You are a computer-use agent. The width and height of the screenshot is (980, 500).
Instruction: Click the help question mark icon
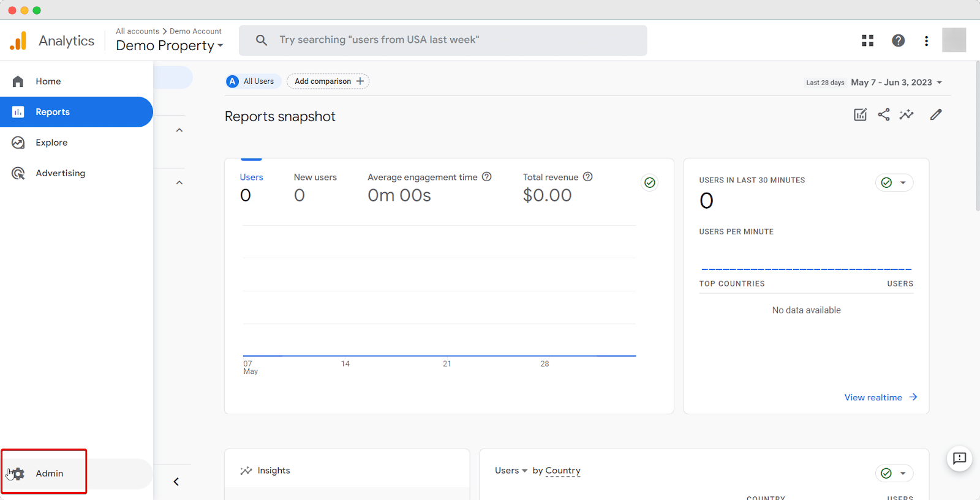click(898, 41)
